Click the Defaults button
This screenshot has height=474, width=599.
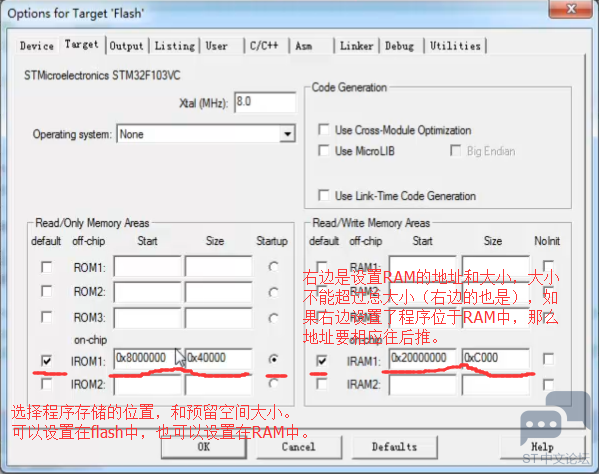(394, 447)
